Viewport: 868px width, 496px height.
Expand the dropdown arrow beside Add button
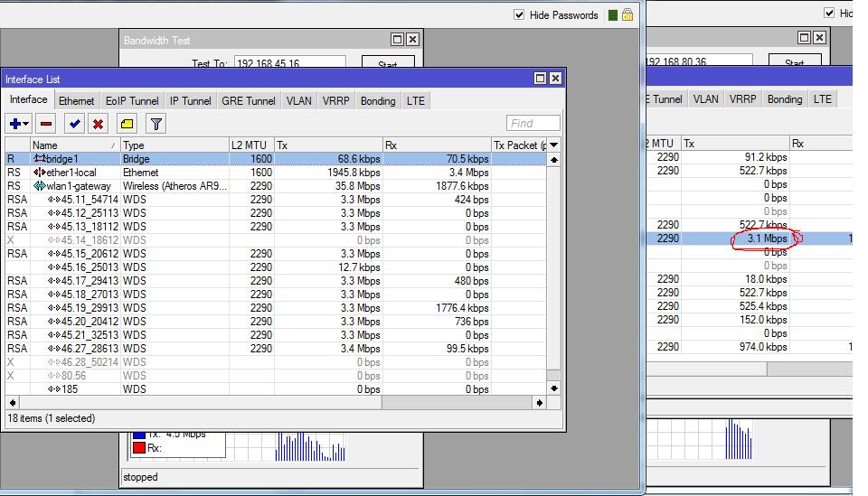click(x=26, y=124)
